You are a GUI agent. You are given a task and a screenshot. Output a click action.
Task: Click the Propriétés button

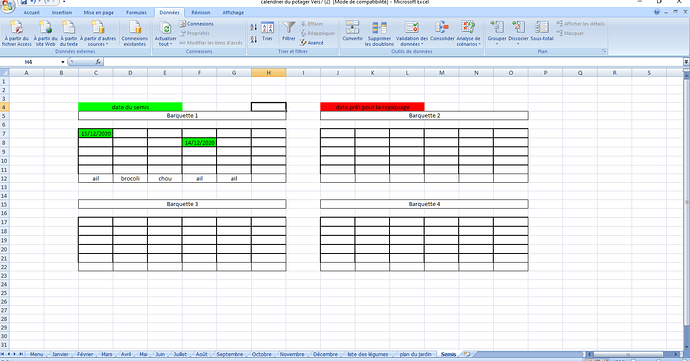click(195, 33)
